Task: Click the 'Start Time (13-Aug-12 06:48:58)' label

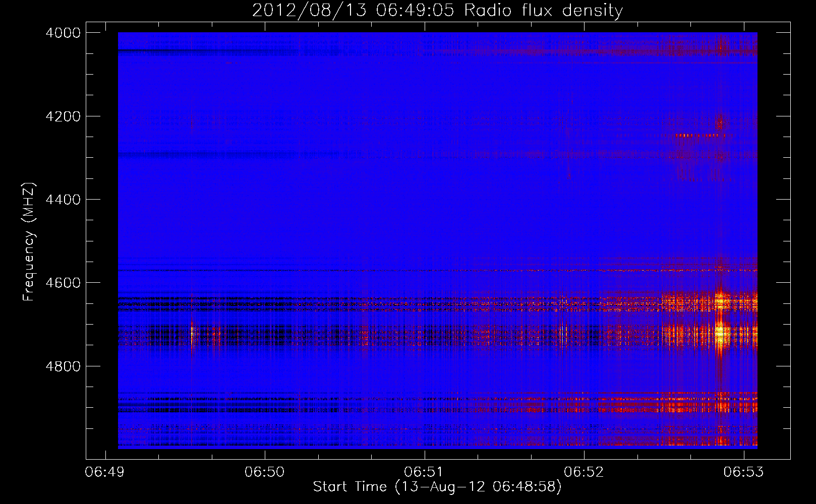Action: click(x=437, y=487)
